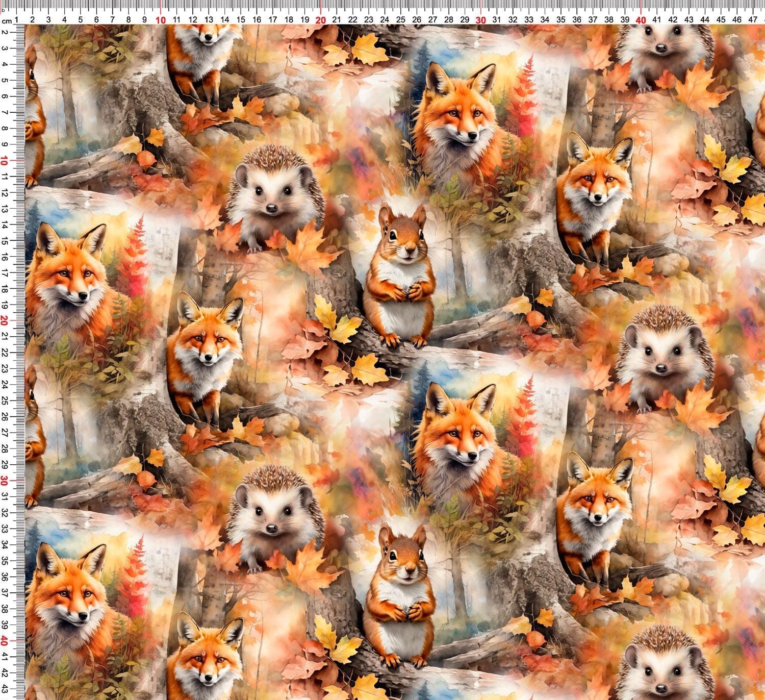The height and width of the screenshot is (700, 765).
Task: Click the number 5 on the top ruler
Action: [x=81, y=20]
